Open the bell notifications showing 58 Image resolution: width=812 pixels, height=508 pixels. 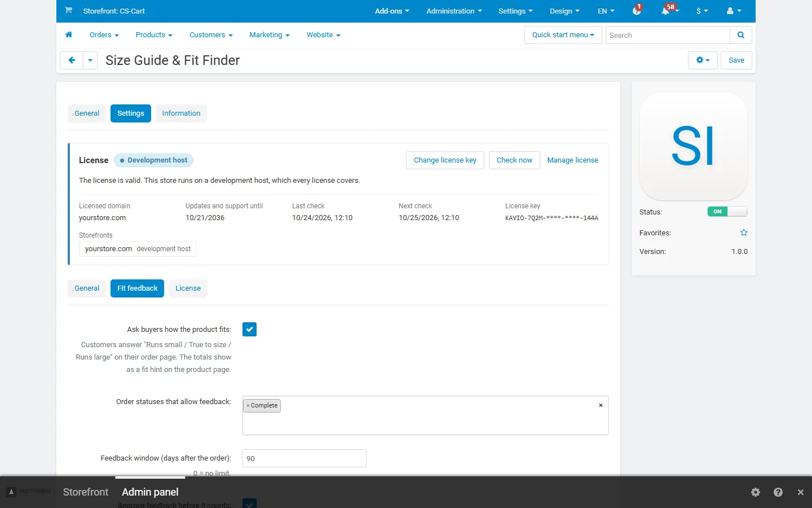(x=669, y=10)
